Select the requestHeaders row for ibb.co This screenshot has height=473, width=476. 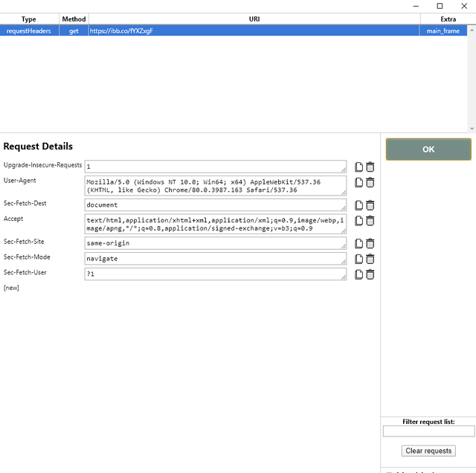pyautogui.click(x=234, y=31)
